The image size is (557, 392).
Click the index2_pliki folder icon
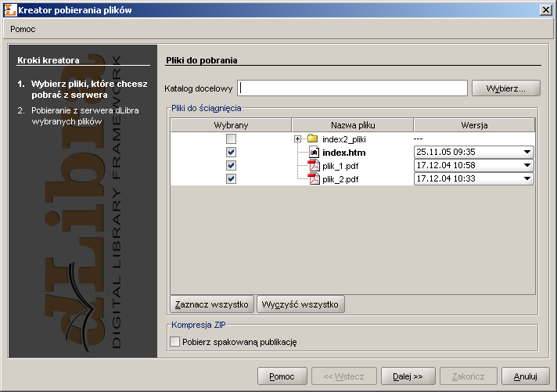click(x=313, y=138)
